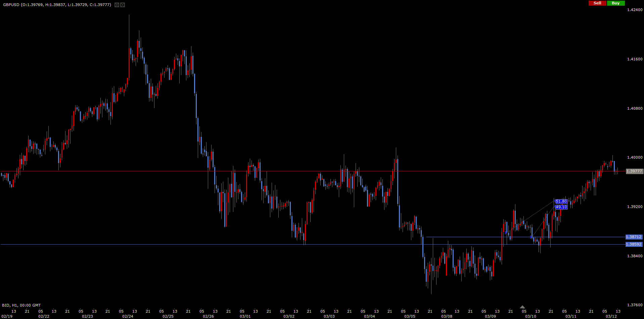Viewport: 644px width, 319px height.
Task: Click the 03/12 date on time axis
Action: tap(611, 316)
